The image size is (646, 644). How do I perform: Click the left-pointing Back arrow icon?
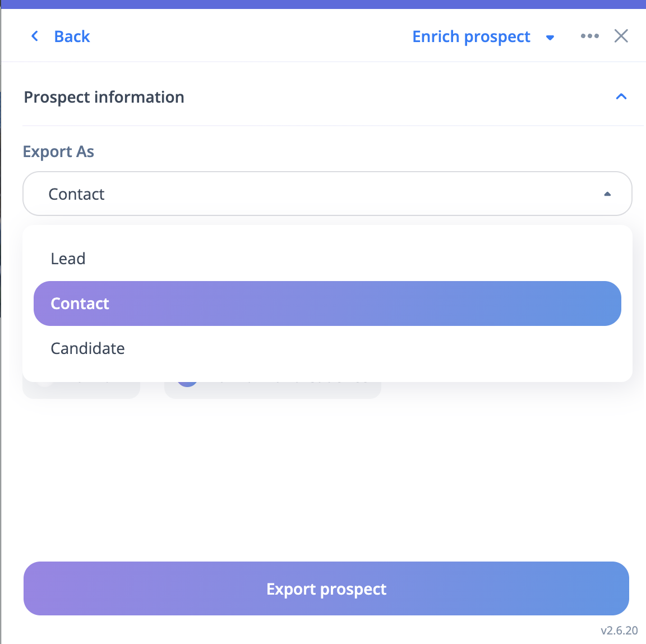point(35,36)
